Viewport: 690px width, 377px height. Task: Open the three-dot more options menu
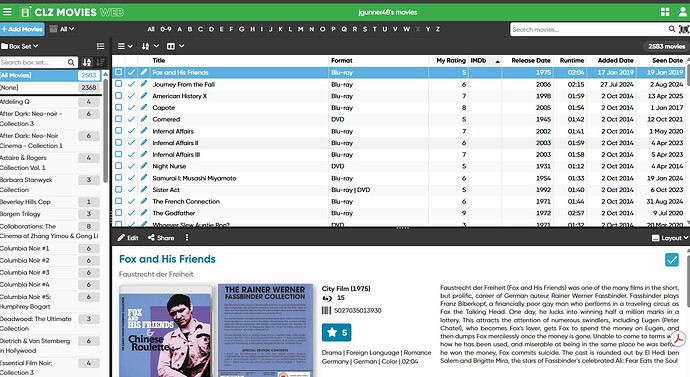pos(187,238)
